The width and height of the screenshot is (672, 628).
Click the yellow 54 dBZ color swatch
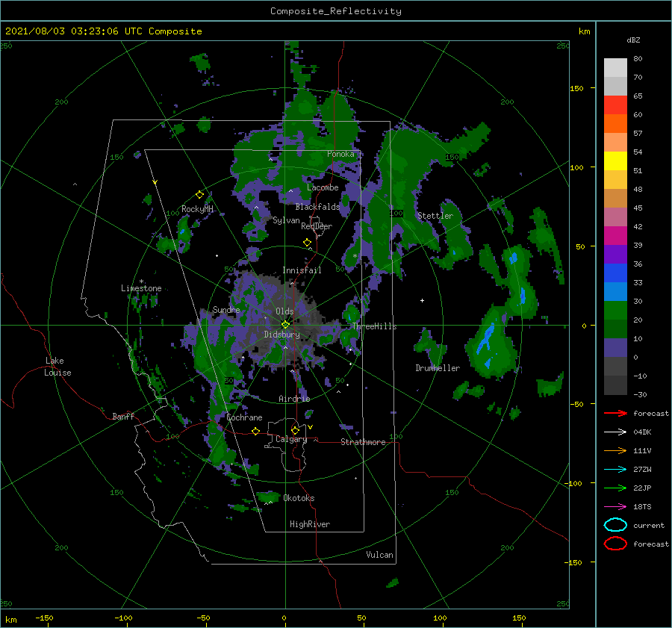(615, 161)
